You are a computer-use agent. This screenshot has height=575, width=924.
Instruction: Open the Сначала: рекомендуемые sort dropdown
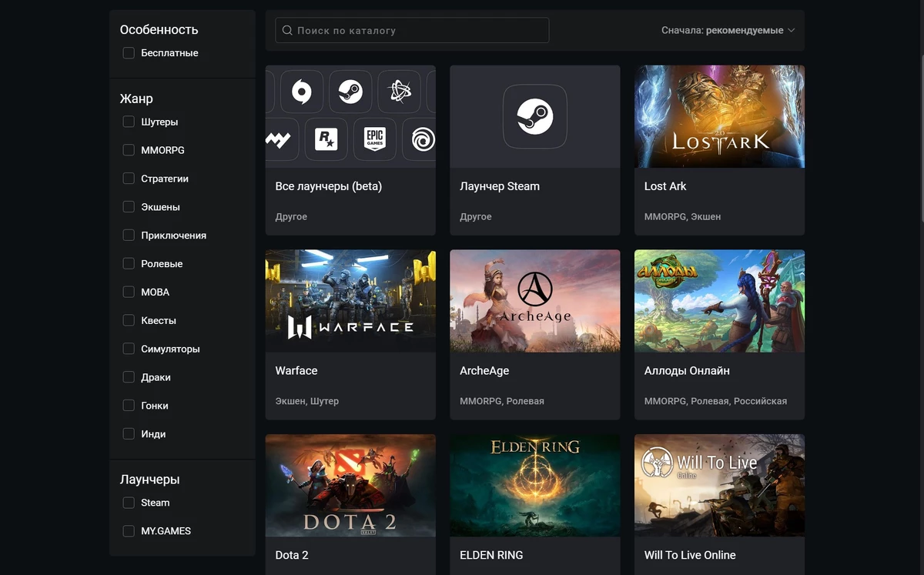[x=728, y=31]
